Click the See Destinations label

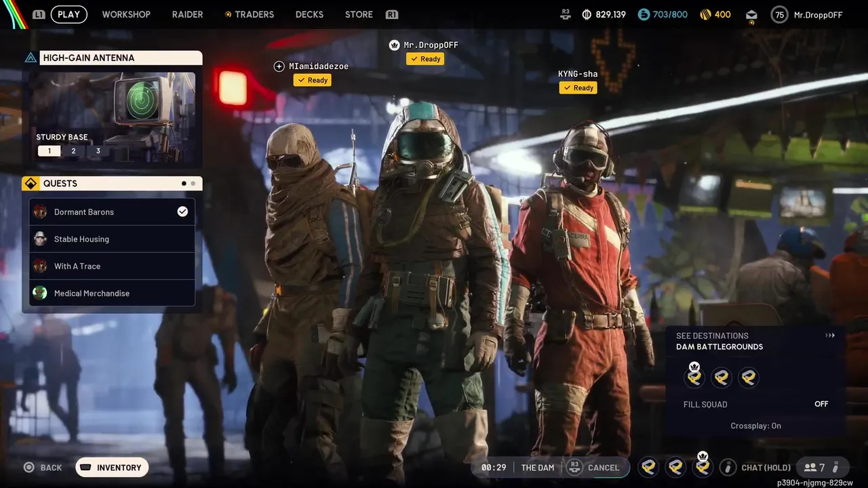pyautogui.click(x=712, y=335)
